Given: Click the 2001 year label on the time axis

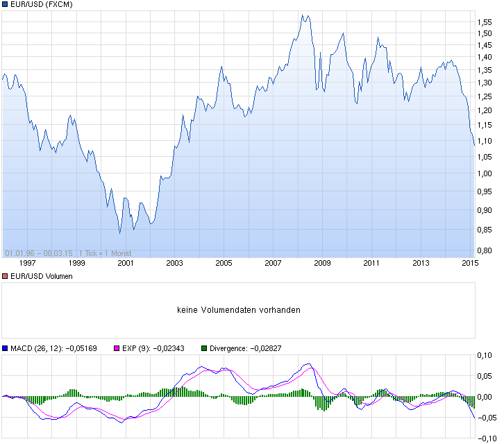Looking at the screenshot, I should (x=126, y=263).
